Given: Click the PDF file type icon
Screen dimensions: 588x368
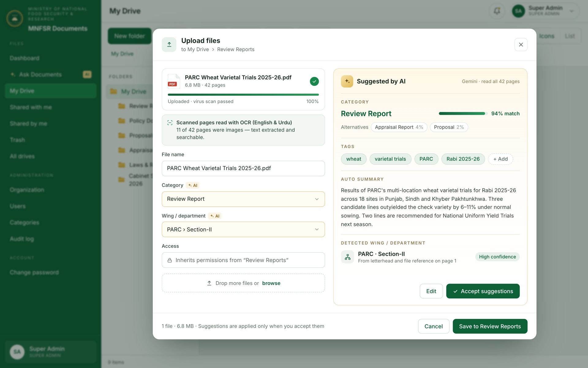Looking at the screenshot, I should pyautogui.click(x=173, y=81).
